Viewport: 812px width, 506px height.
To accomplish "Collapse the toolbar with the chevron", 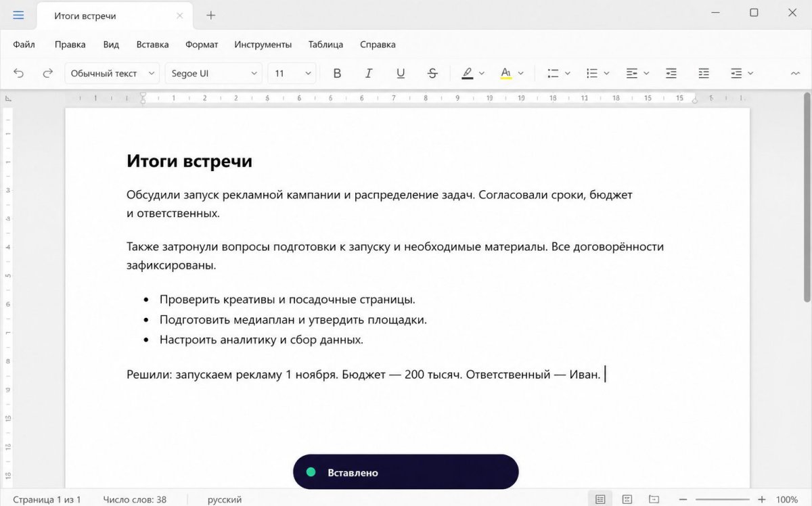I will tap(794, 73).
